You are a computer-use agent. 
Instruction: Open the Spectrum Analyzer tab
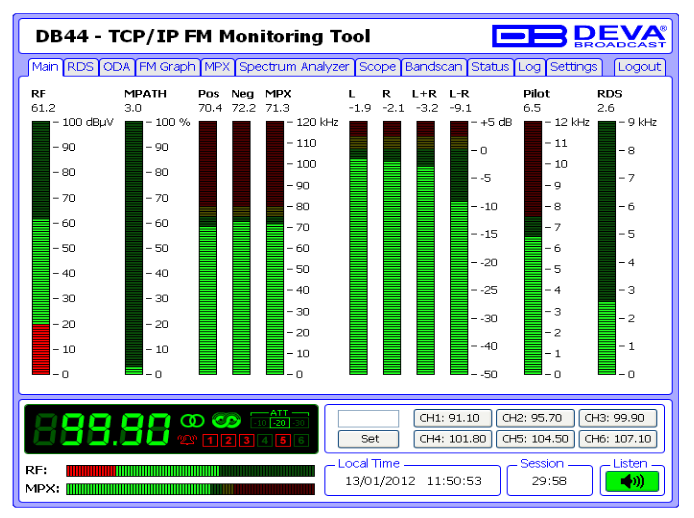click(x=295, y=67)
